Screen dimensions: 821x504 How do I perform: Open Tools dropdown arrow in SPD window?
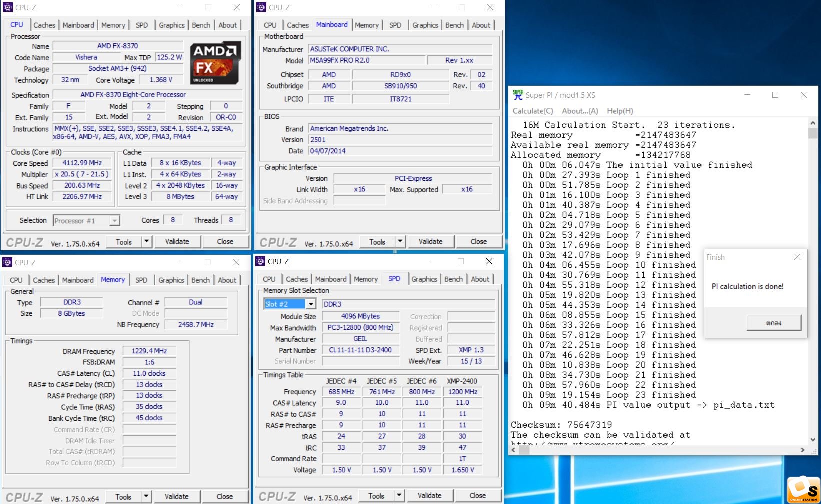(399, 495)
